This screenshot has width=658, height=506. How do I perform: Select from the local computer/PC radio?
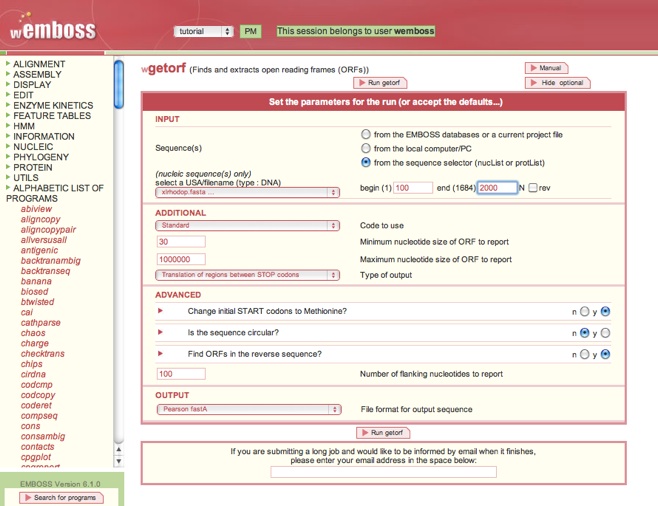pos(366,149)
